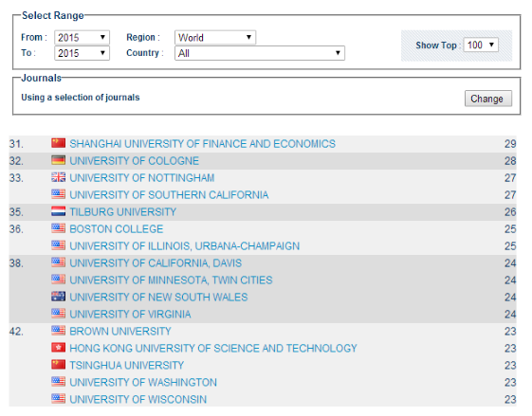Click score 26 in Tilburg University row
This screenshot has width=532, height=416.
(x=510, y=212)
